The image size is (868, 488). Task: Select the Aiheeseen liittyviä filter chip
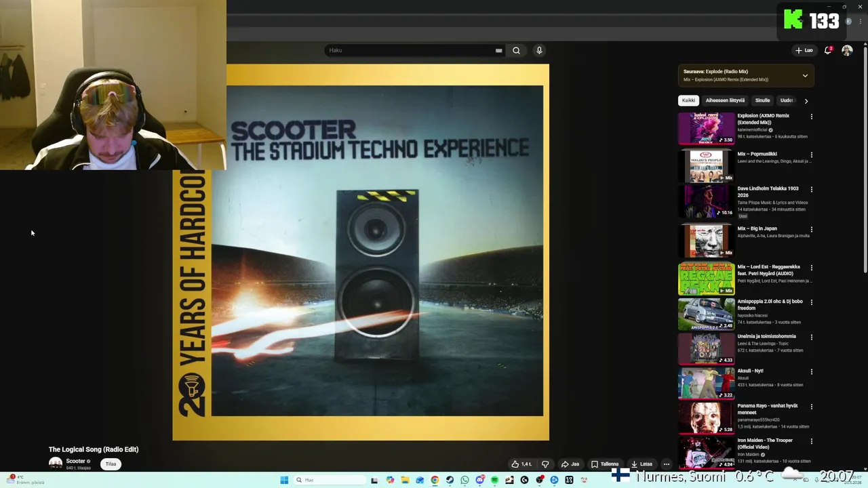(x=725, y=100)
